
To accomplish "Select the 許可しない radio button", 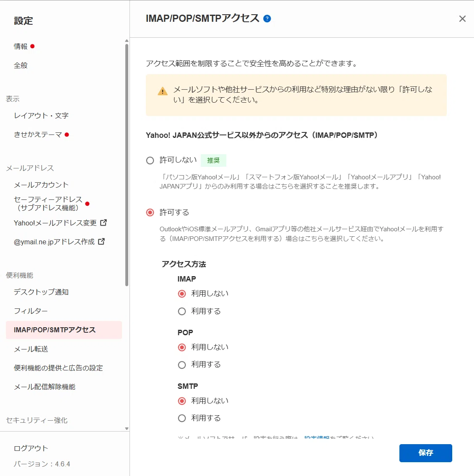I will tap(150, 160).
